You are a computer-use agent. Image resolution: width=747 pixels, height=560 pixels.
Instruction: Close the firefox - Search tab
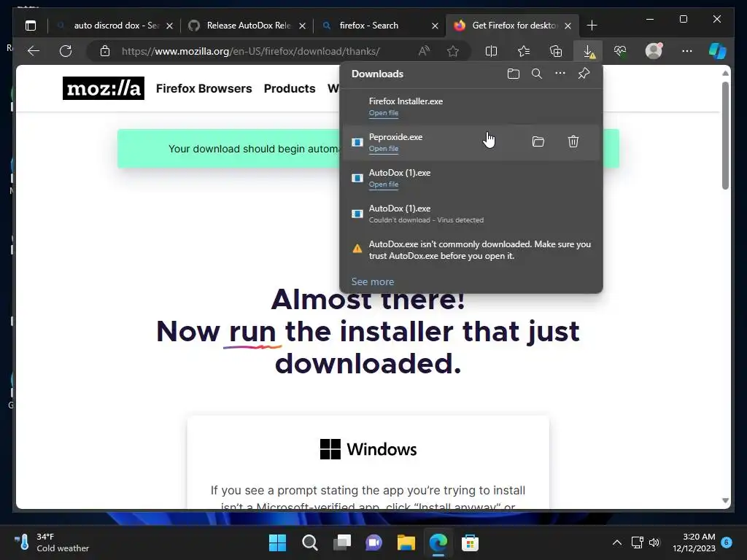coord(435,26)
